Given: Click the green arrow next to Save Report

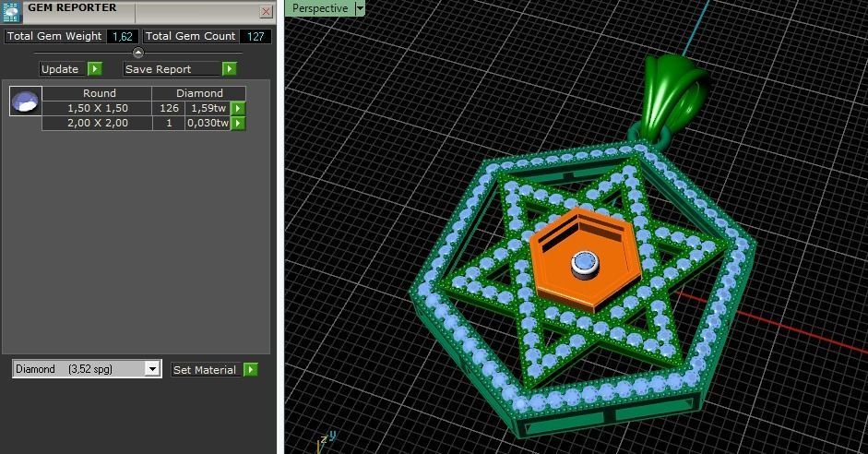Looking at the screenshot, I should [x=229, y=68].
